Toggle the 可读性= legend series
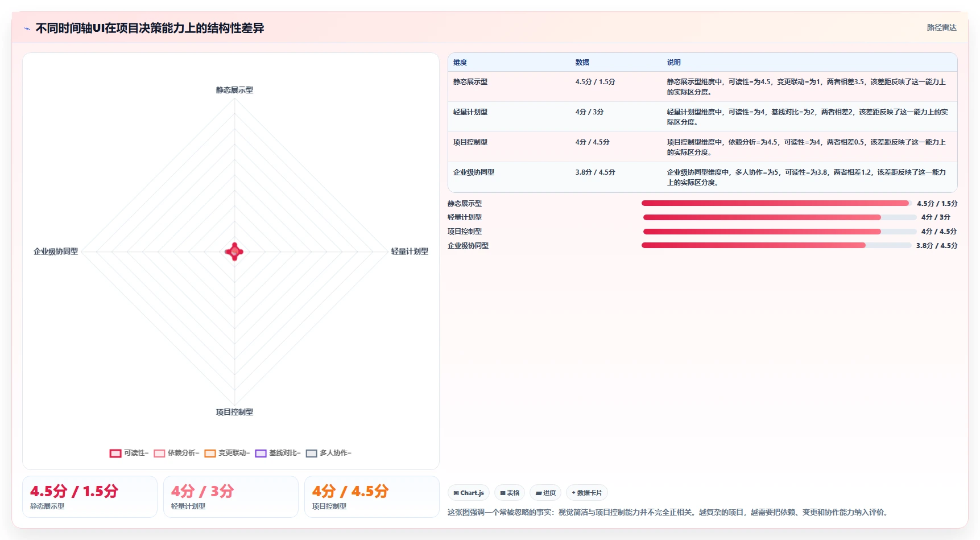980x540 pixels. pos(129,453)
